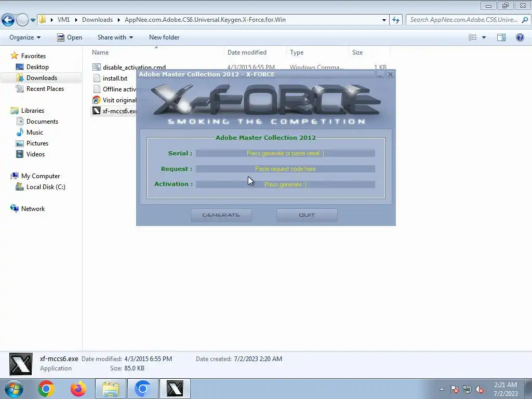Launch Google Chrome from the taskbar

(46, 389)
